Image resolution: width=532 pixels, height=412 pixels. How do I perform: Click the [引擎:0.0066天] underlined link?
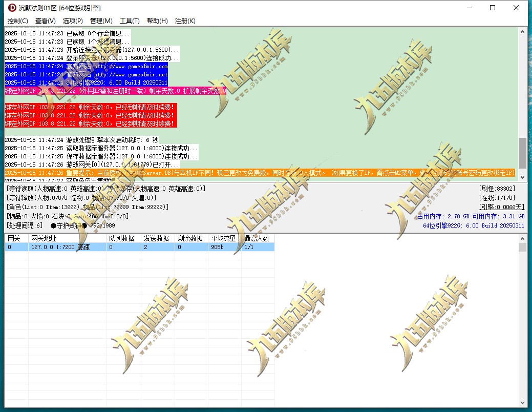[x=502, y=207]
